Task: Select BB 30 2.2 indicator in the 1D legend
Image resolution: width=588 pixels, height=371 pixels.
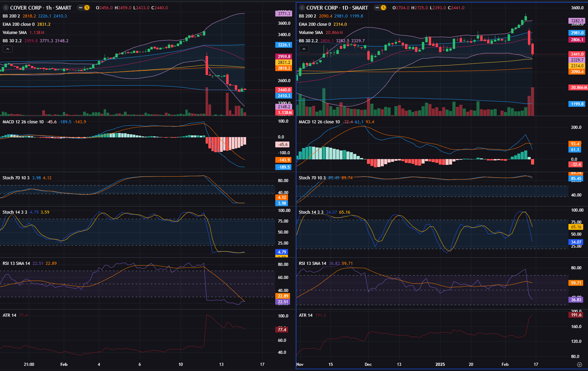Action: 308,41
